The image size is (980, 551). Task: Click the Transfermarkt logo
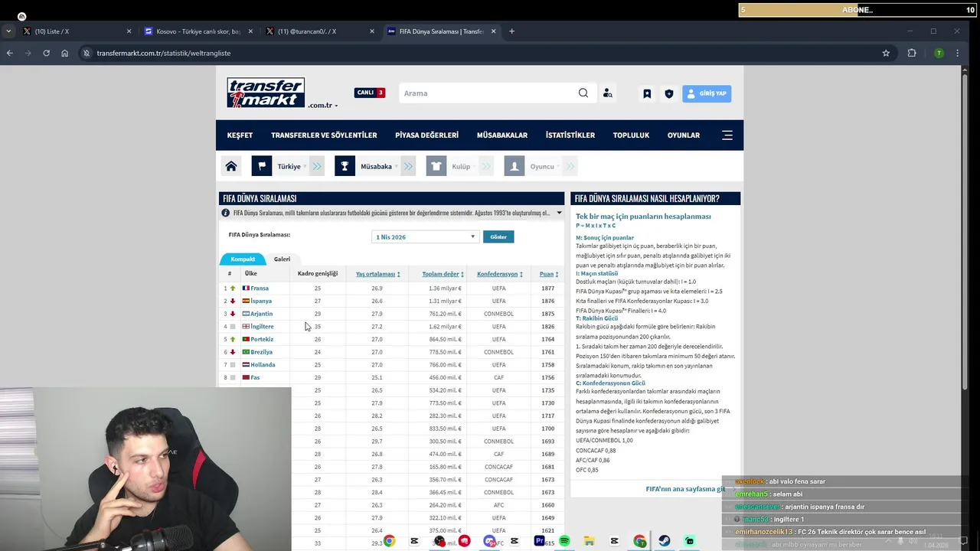[266, 93]
